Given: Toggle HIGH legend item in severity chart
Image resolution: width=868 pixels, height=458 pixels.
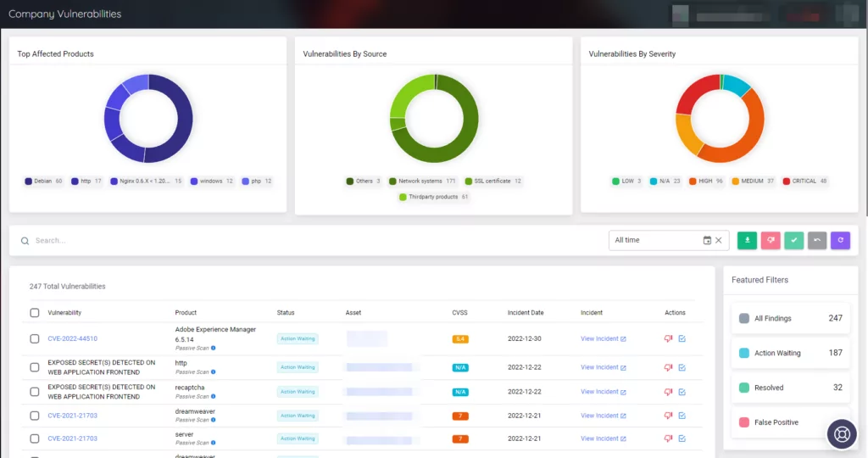Looking at the screenshot, I should click(x=706, y=182).
